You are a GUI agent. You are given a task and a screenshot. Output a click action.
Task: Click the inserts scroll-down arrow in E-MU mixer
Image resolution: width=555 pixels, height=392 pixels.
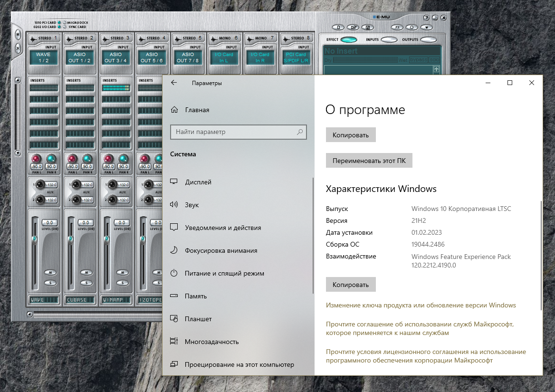pos(18,153)
